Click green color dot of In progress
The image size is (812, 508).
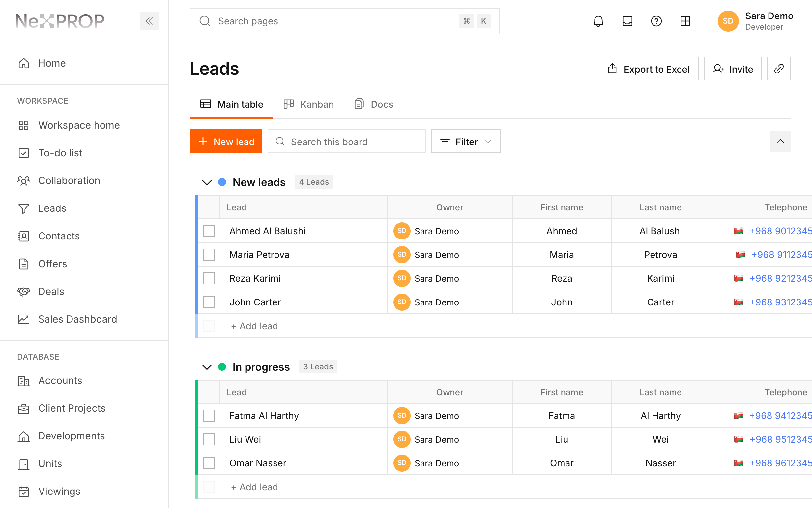point(222,367)
